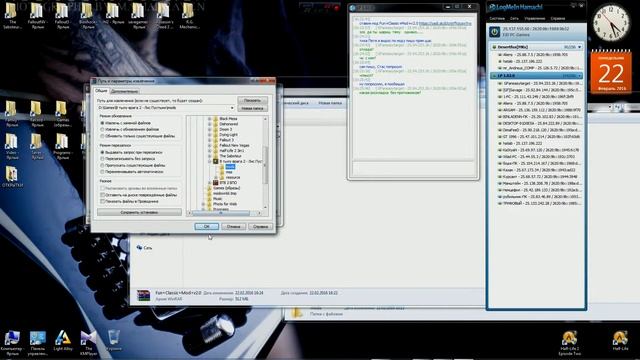Open the Сеть menu in Hamachi

(514, 18)
